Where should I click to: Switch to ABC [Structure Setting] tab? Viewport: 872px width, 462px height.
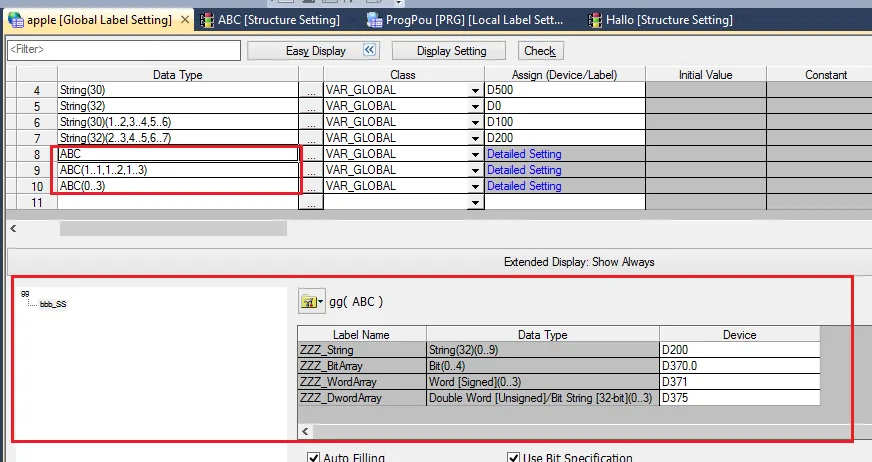271,20
